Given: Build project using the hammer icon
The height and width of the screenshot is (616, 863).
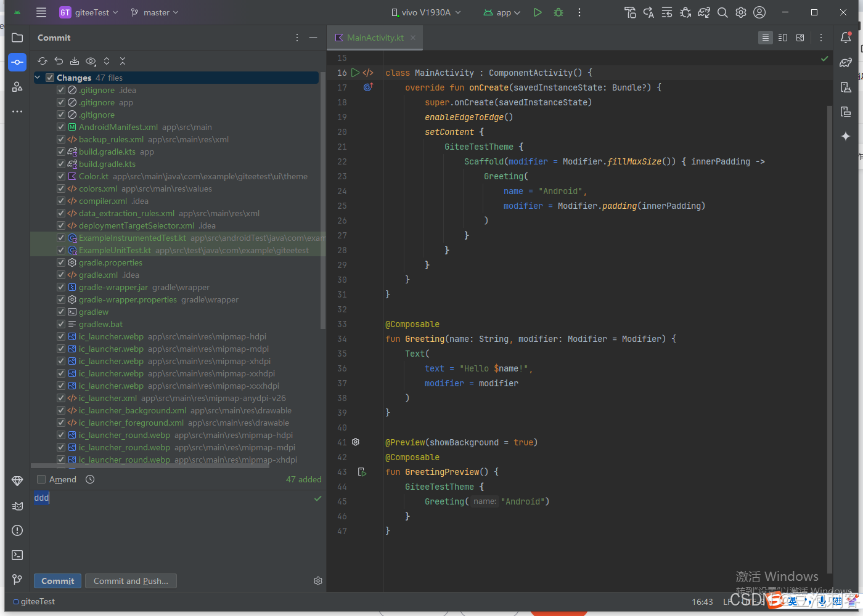Looking at the screenshot, I should 630,12.
